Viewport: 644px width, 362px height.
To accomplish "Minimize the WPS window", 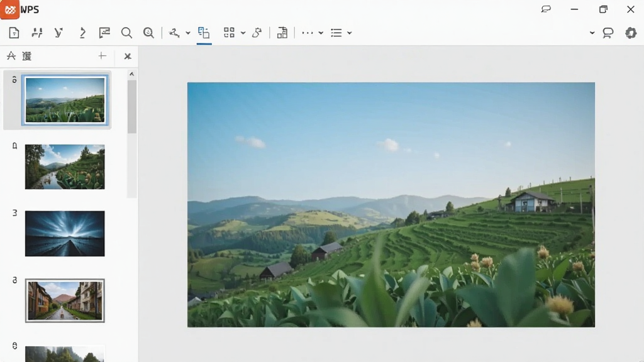I will click(575, 9).
